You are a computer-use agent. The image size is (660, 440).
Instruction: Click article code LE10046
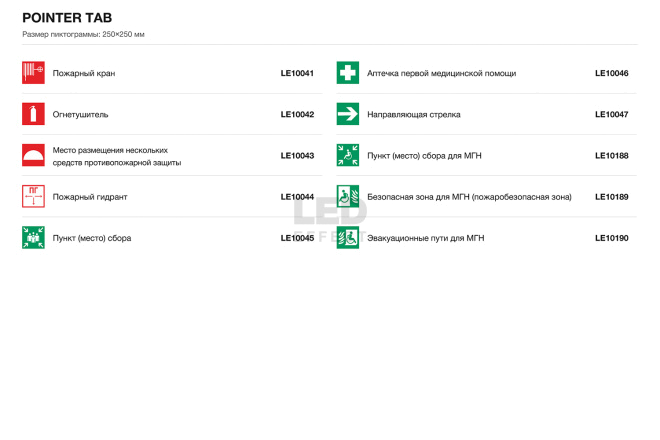coord(612,73)
